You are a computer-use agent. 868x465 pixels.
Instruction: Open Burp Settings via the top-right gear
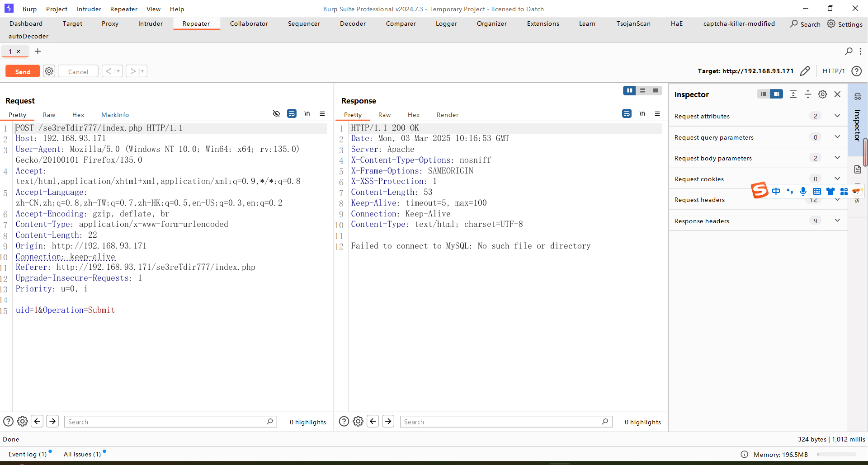point(844,24)
